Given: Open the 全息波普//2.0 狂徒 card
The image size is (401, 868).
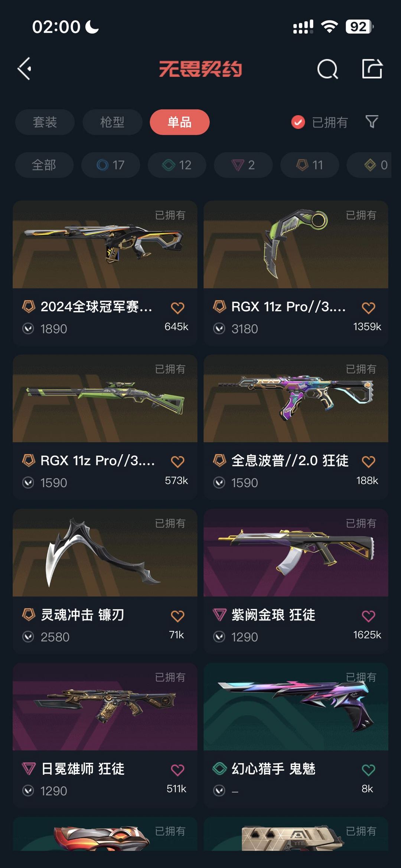Looking at the screenshot, I should [x=296, y=427].
